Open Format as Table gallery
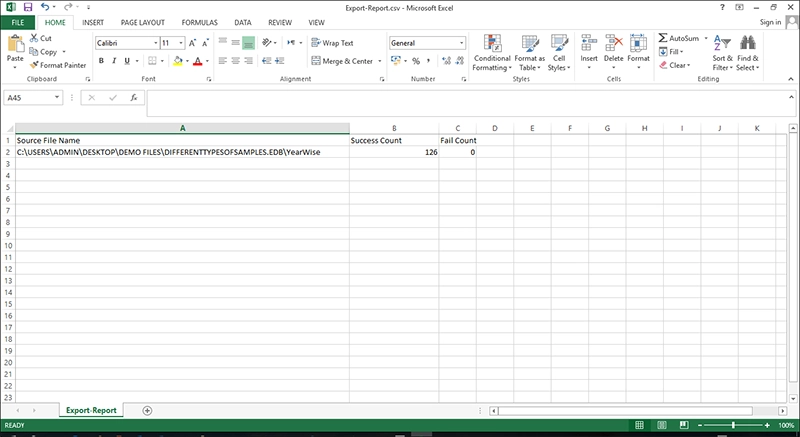The width and height of the screenshot is (800, 437). click(530, 53)
